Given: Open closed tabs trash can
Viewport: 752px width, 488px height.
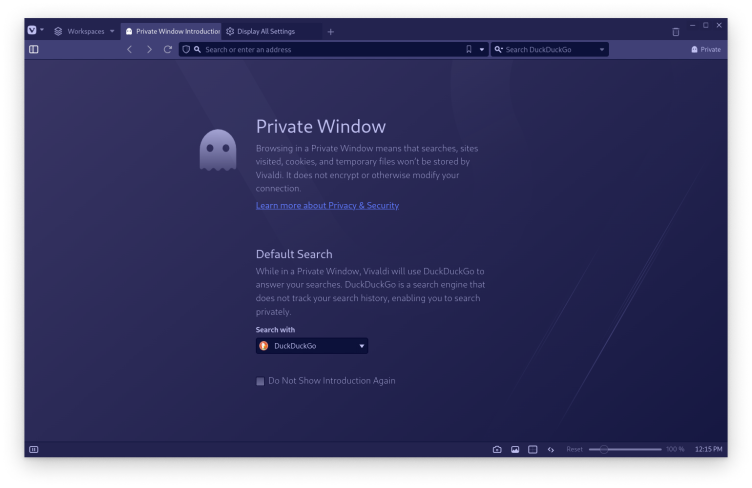Looking at the screenshot, I should point(675,32).
